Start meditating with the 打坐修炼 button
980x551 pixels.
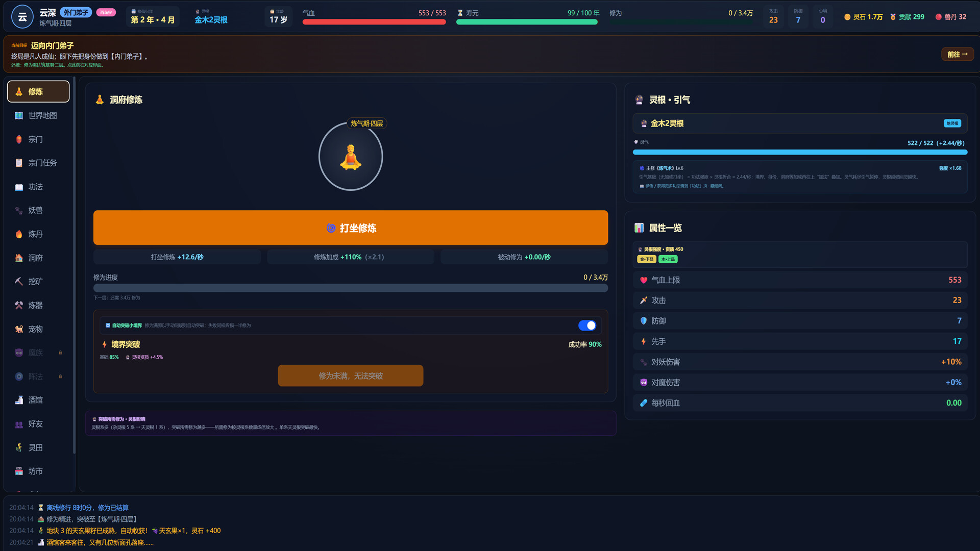click(x=351, y=228)
